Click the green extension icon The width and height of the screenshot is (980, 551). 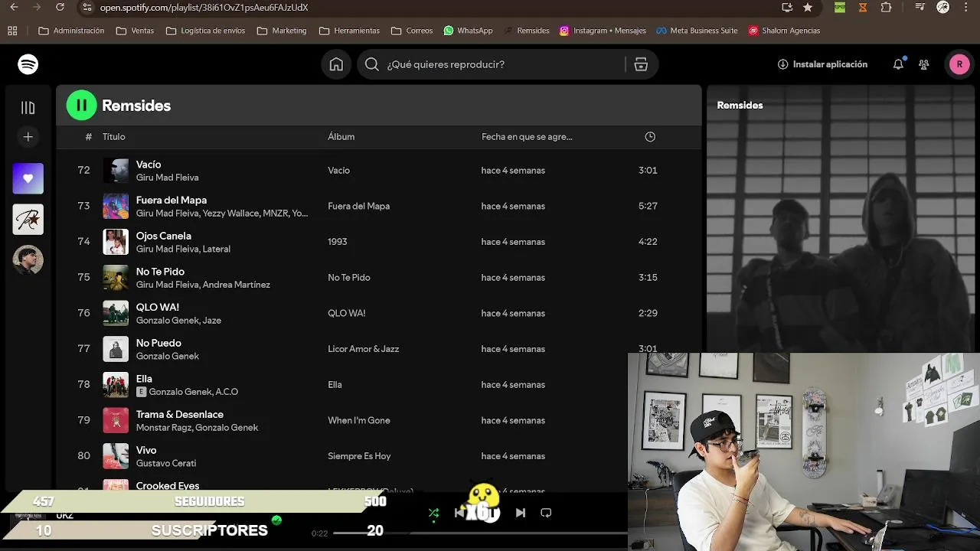pos(840,8)
